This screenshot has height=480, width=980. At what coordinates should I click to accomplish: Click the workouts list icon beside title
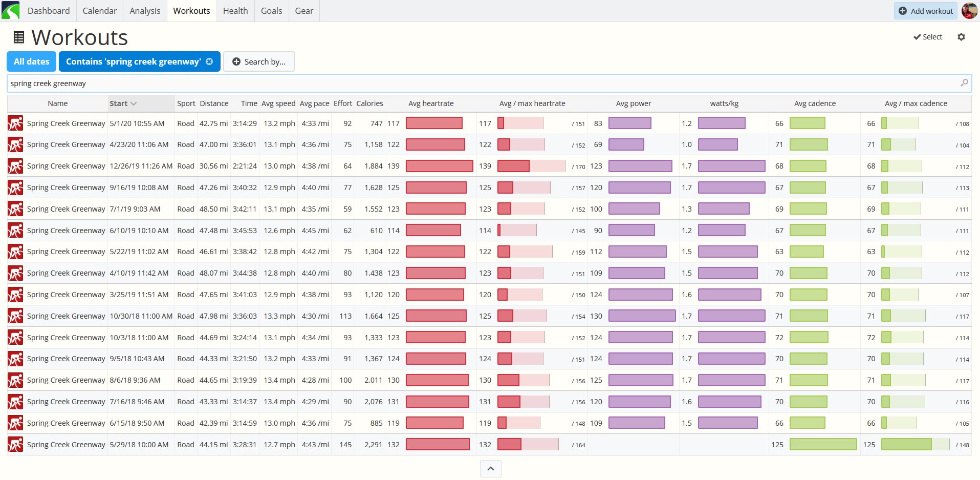tap(18, 37)
